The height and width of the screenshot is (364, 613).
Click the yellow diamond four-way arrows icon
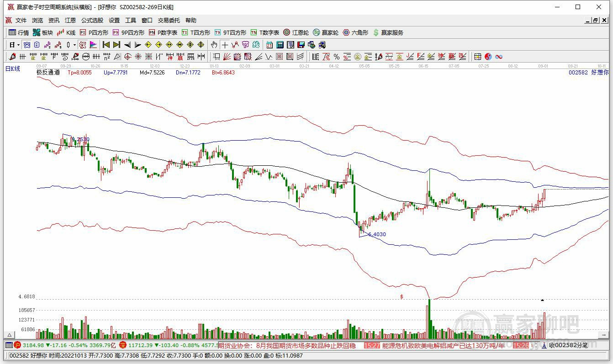(x=201, y=45)
